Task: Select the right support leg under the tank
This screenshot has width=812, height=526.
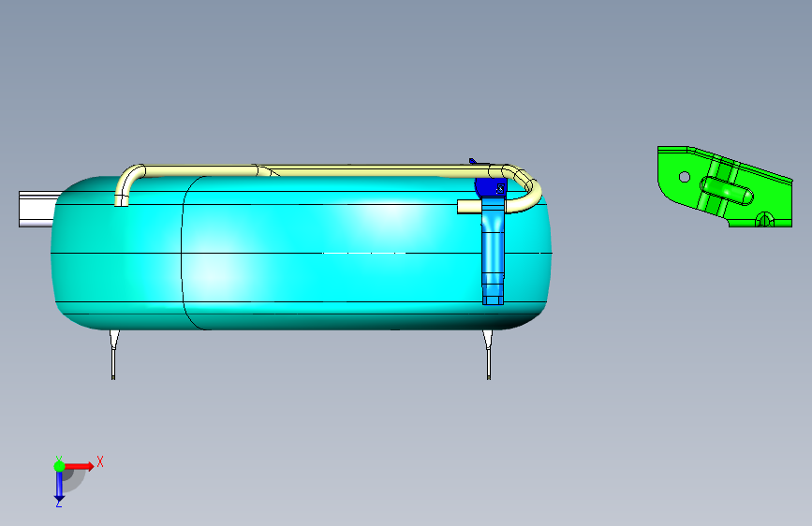Action: (x=488, y=355)
